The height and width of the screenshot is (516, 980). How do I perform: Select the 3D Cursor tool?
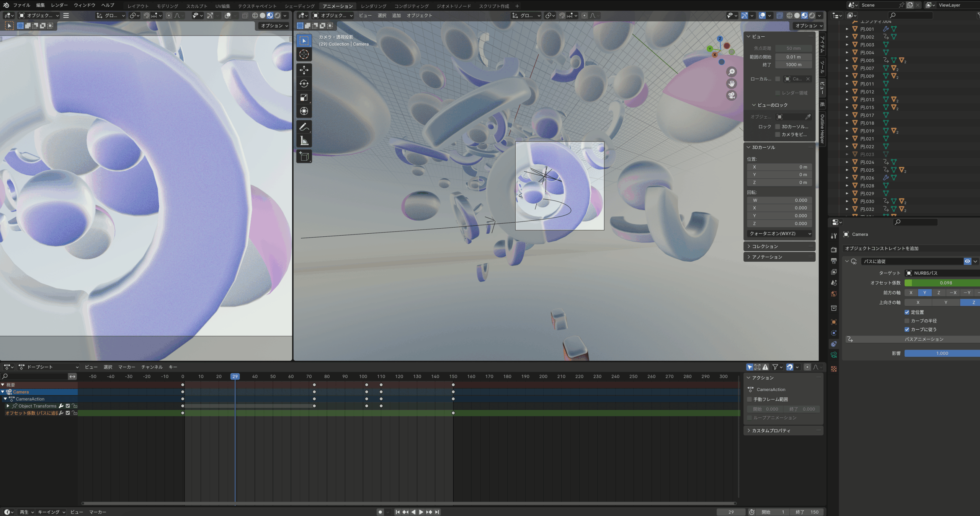point(304,54)
